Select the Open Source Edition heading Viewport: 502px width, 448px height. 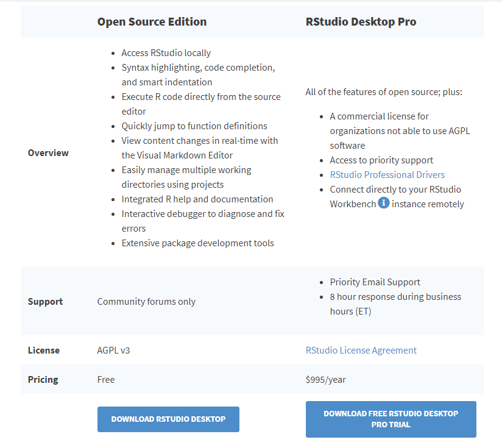[152, 22]
